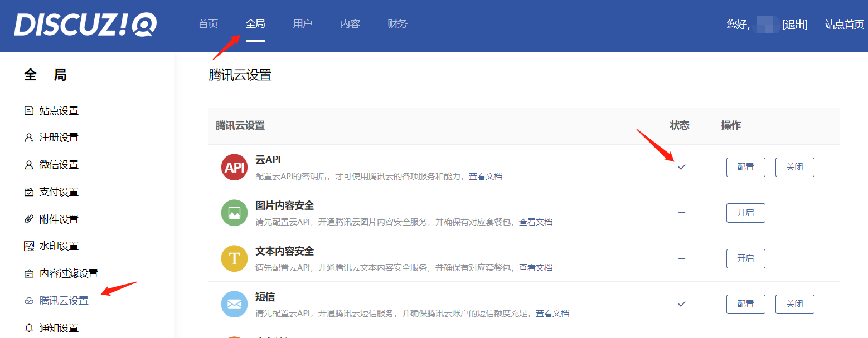The height and width of the screenshot is (338, 868).
Task: Click the 注册设置 user-plus icon
Action: point(29,138)
